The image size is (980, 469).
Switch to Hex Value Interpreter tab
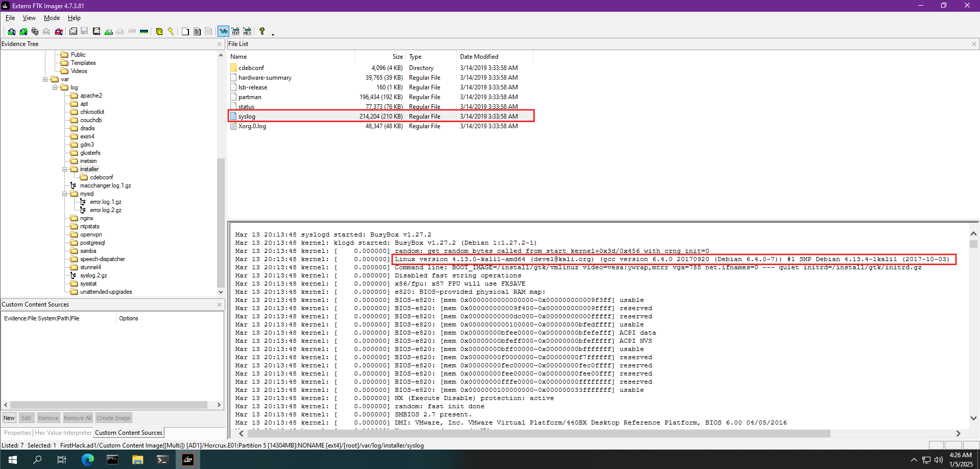point(63,433)
